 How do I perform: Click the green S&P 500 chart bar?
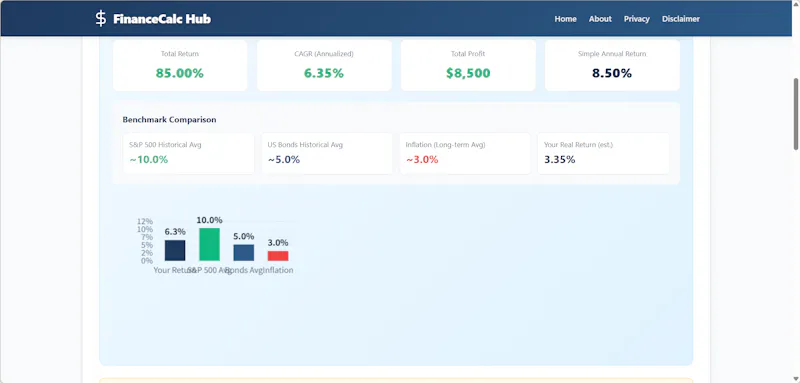point(209,244)
